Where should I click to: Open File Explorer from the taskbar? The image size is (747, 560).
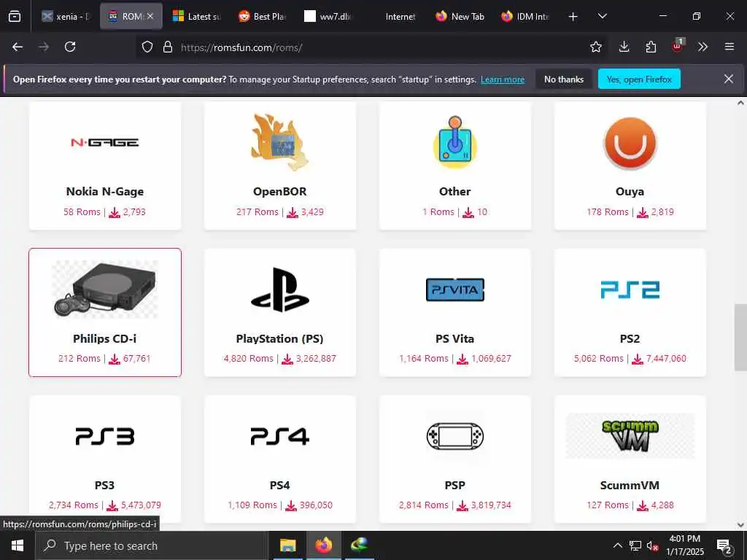287,545
